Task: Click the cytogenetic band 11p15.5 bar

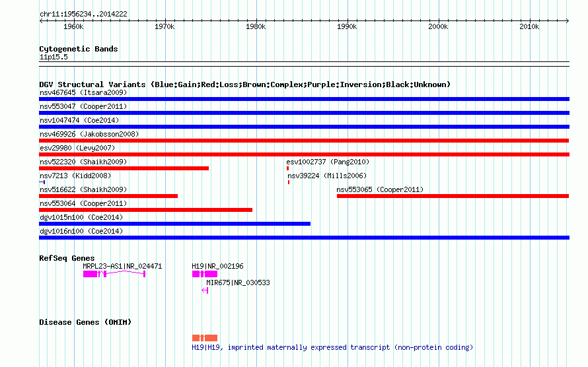Action: [304, 64]
